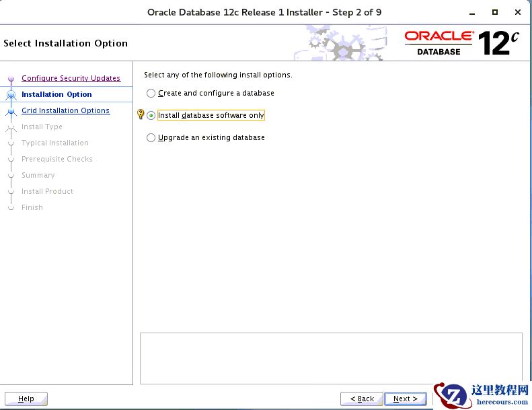532x410 pixels.
Task: Click the Grid Installation Options step marker icon
Action: [x=11, y=110]
